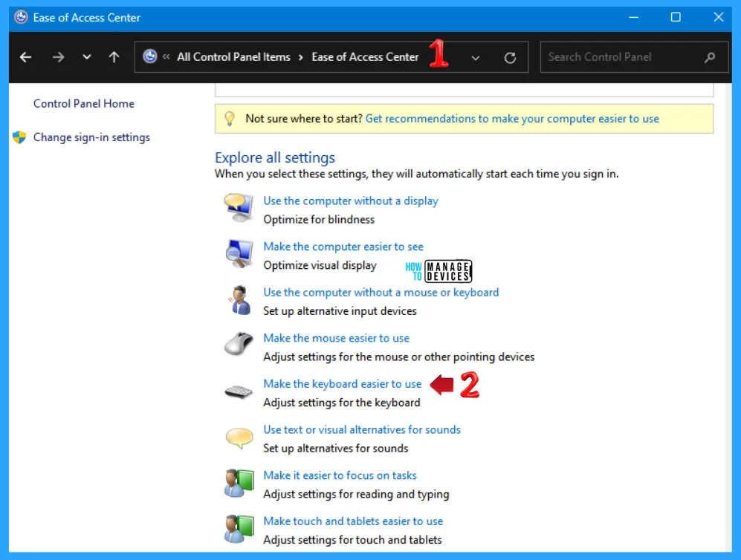The height and width of the screenshot is (560, 741).
Task: Click the Search Control Panel field
Action: click(x=634, y=57)
